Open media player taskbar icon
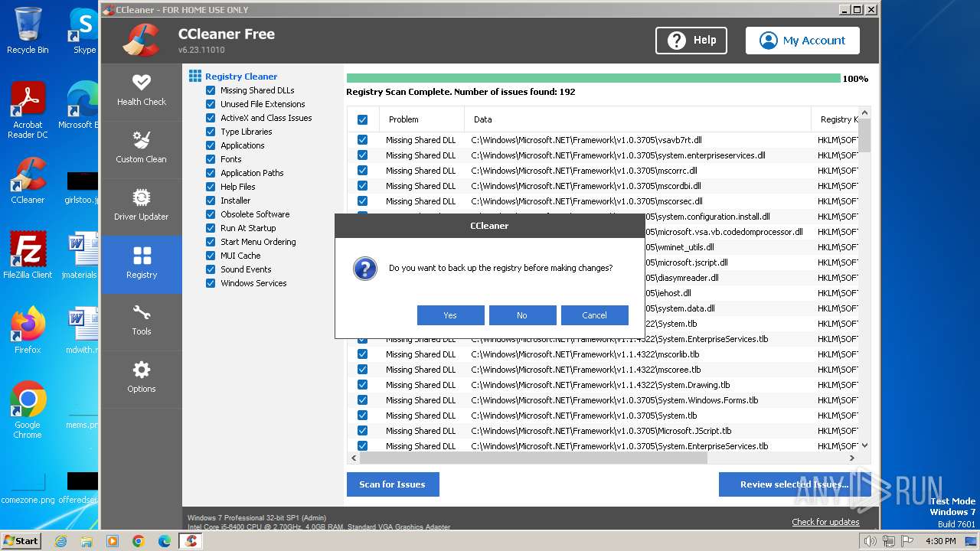The height and width of the screenshot is (551, 980). tap(113, 541)
